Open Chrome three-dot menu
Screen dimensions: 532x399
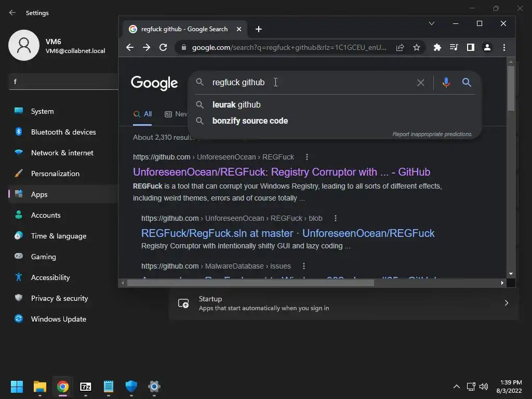pos(504,47)
